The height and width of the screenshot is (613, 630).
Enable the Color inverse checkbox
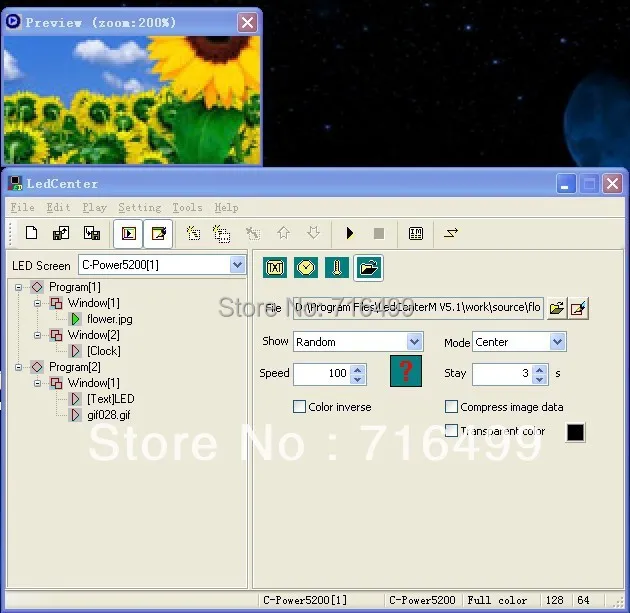click(x=299, y=407)
